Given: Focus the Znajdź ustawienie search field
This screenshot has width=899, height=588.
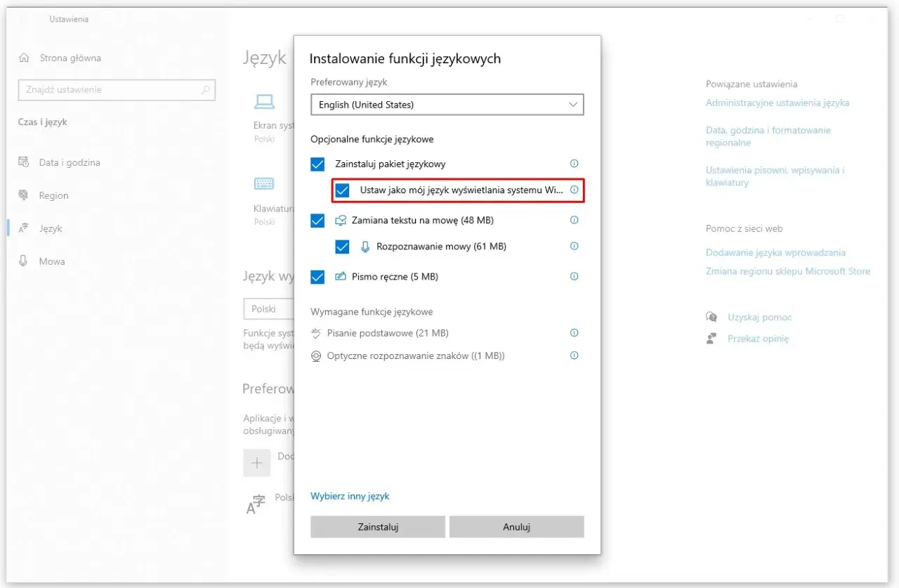Looking at the screenshot, I should coord(117,90).
